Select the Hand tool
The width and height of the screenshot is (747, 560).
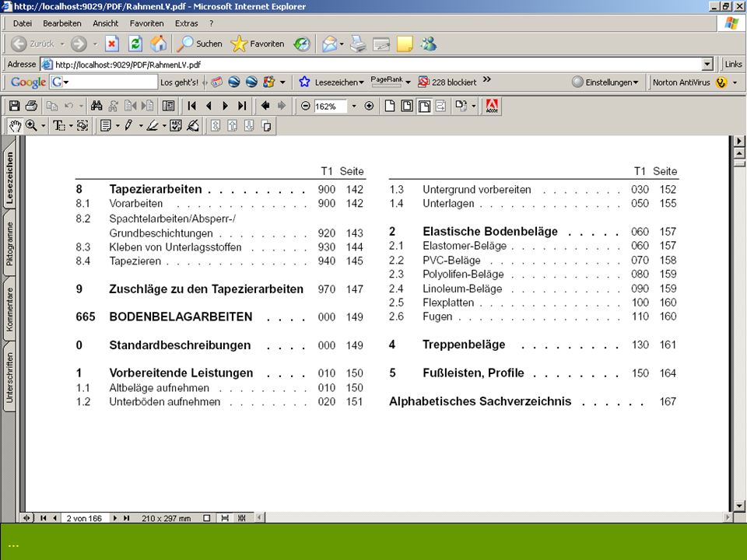pos(16,126)
